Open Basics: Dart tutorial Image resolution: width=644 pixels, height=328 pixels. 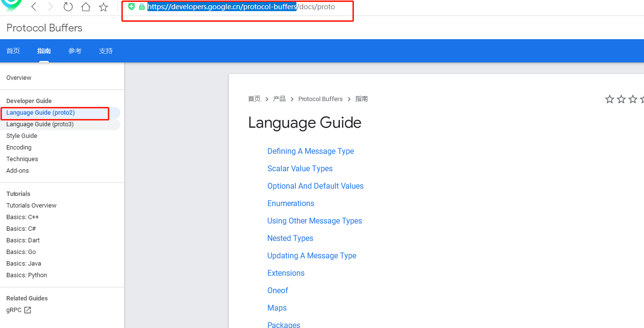click(23, 240)
